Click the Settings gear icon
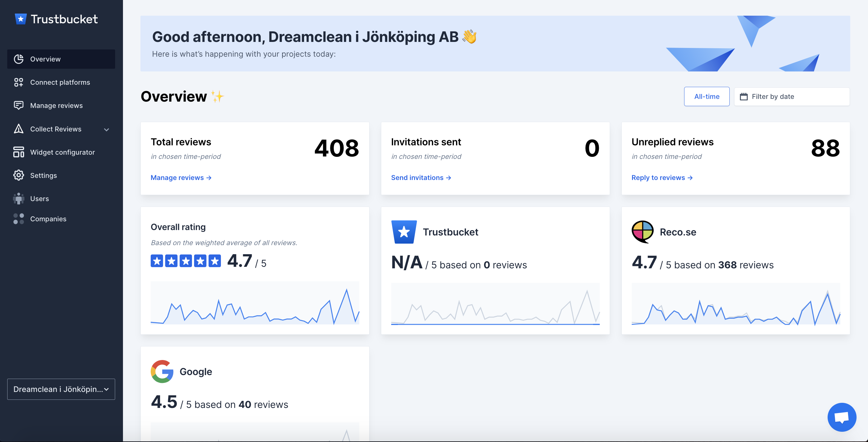The height and width of the screenshot is (442, 868). 18,175
